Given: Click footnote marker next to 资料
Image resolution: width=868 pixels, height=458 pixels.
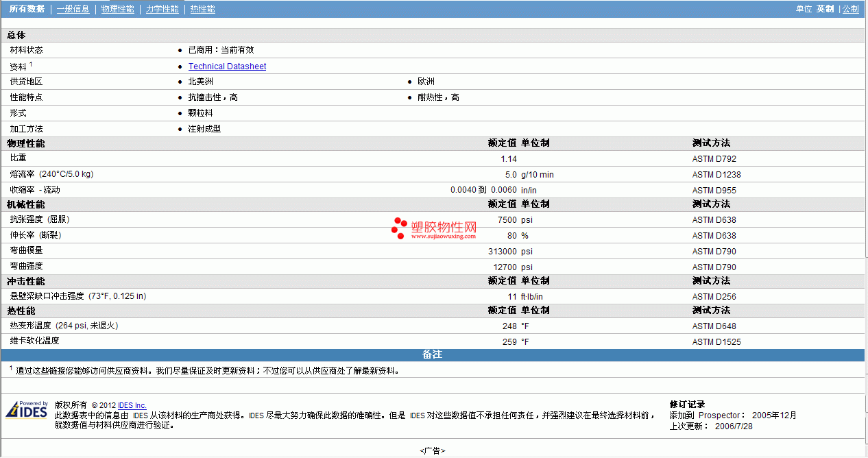Looking at the screenshot, I should (x=31, y=64).
